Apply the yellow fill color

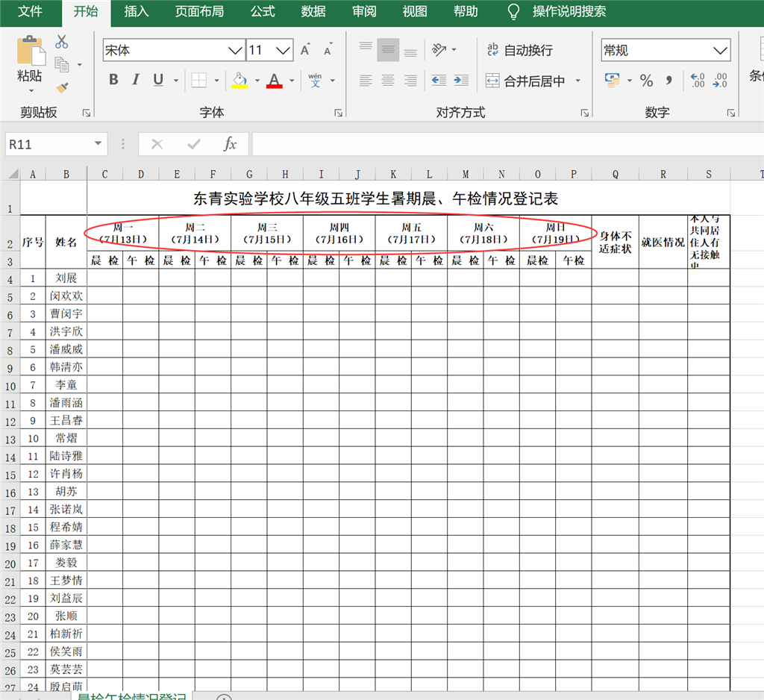pyautogui.click(x=239, y=81)
